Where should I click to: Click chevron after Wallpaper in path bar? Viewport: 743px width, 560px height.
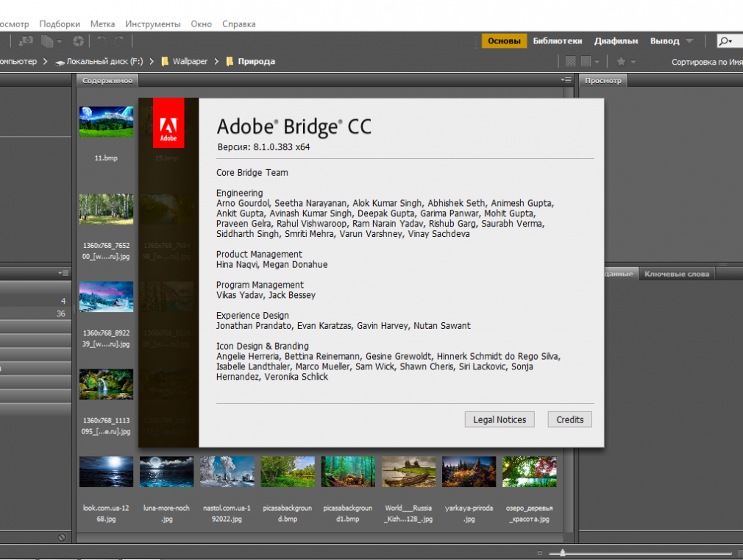(x=216, y=61)
